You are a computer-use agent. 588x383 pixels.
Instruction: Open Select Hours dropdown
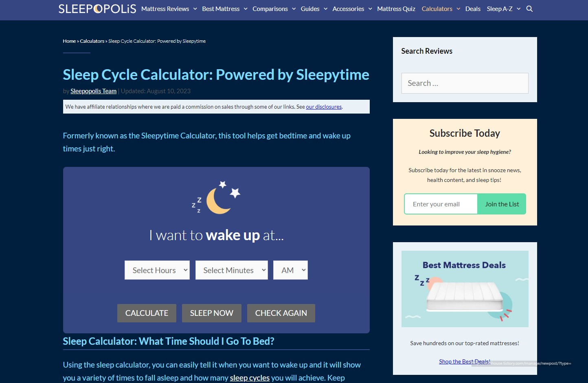157,270
